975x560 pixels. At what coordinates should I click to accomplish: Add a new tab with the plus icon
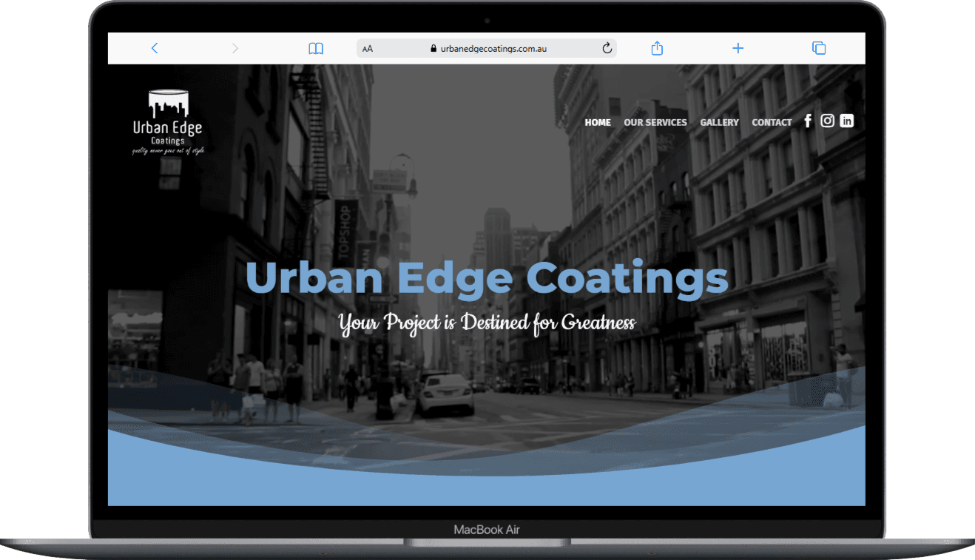[738, 48]
